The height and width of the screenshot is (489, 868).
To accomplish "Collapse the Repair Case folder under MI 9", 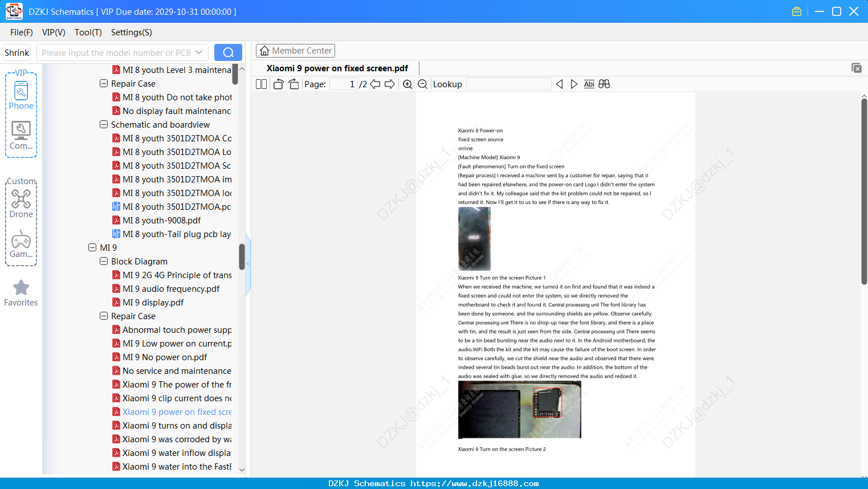I will click(x=104, y=316).
